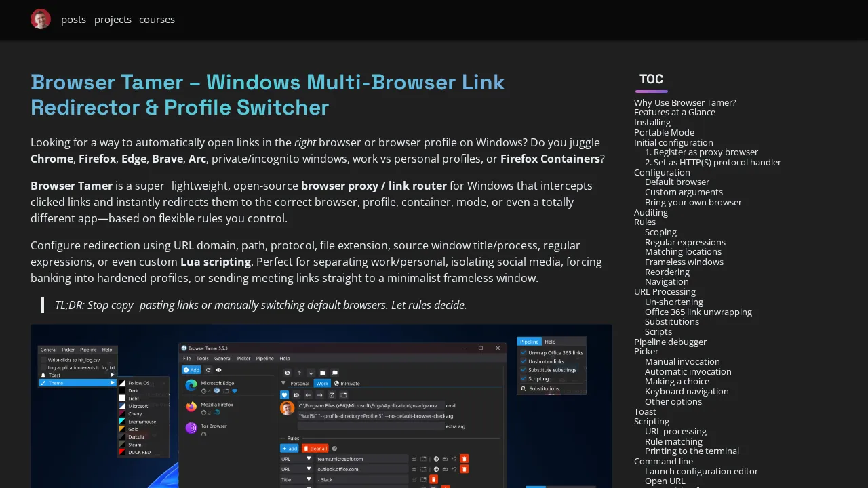Go to "Command line" section
The image size is (868, 488).
[663, 462]
